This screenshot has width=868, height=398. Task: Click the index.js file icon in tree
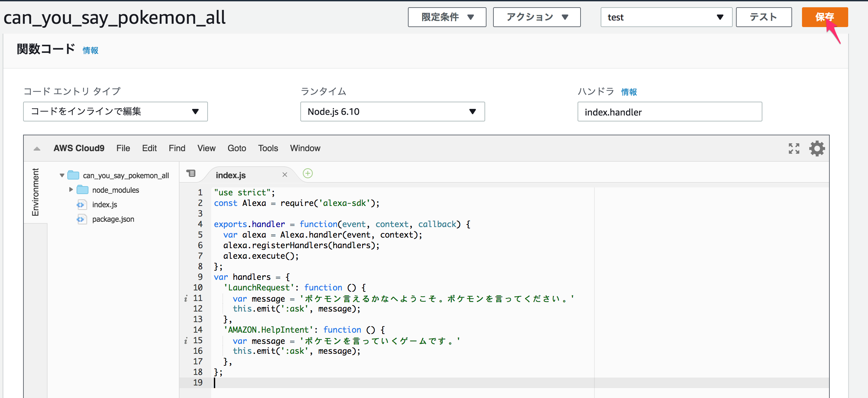[x=81, y=205]
